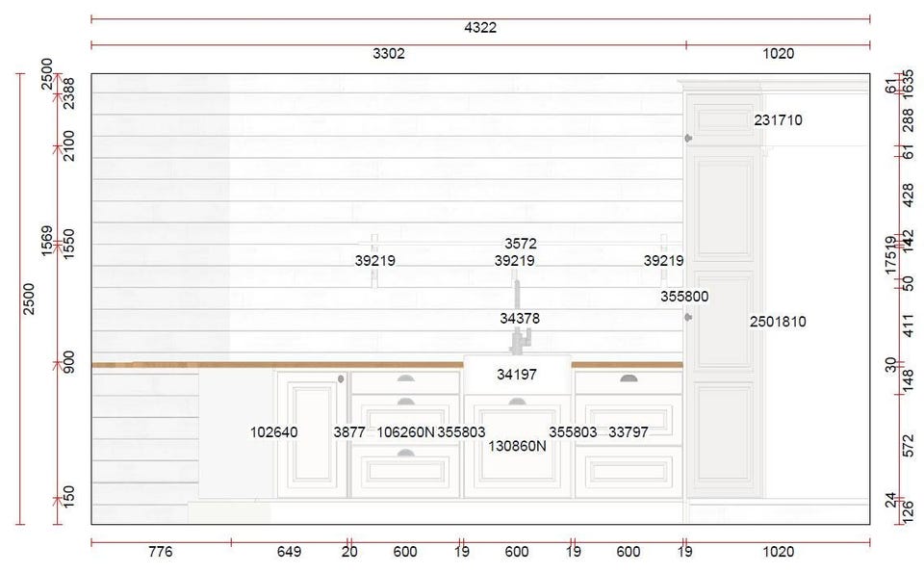Select the 288 right-side dimension
Viewport: 924px width, 573px height.
(x=909, y=120)
